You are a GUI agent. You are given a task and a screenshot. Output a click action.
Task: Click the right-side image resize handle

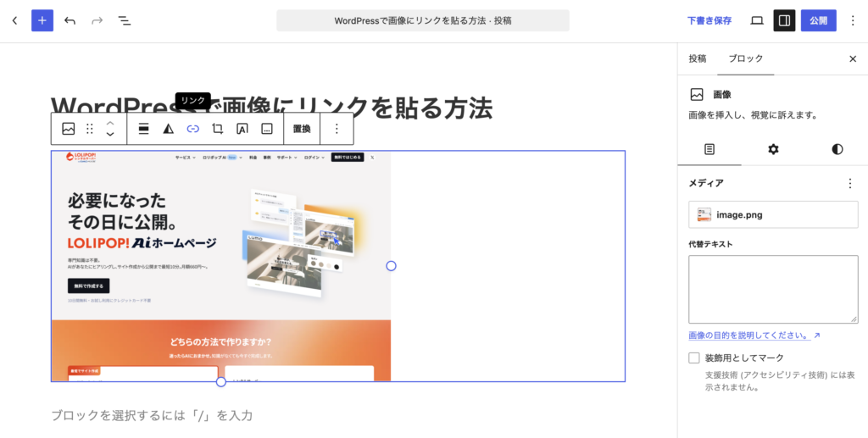click(391, 266)
